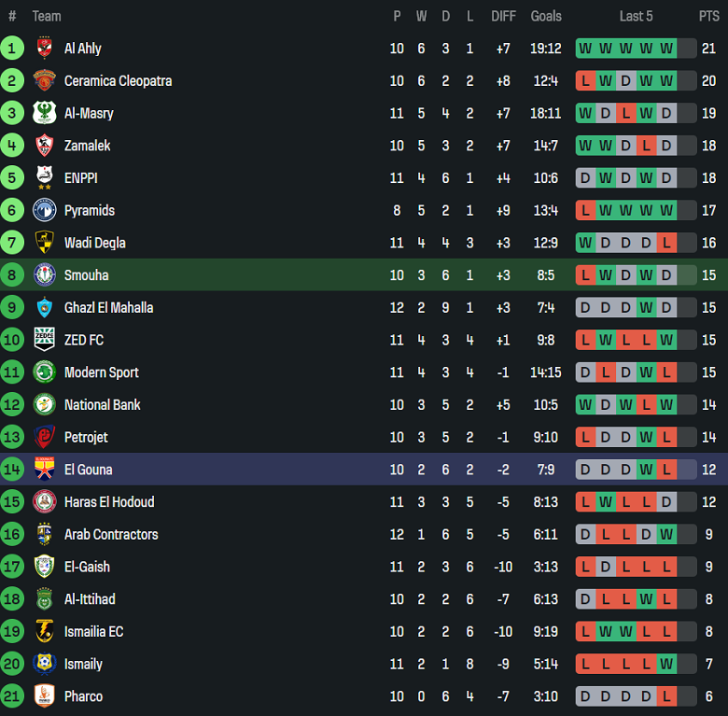Click Pharco's latest loss result box
The image size is (728, 716).
tap(666, 696)
